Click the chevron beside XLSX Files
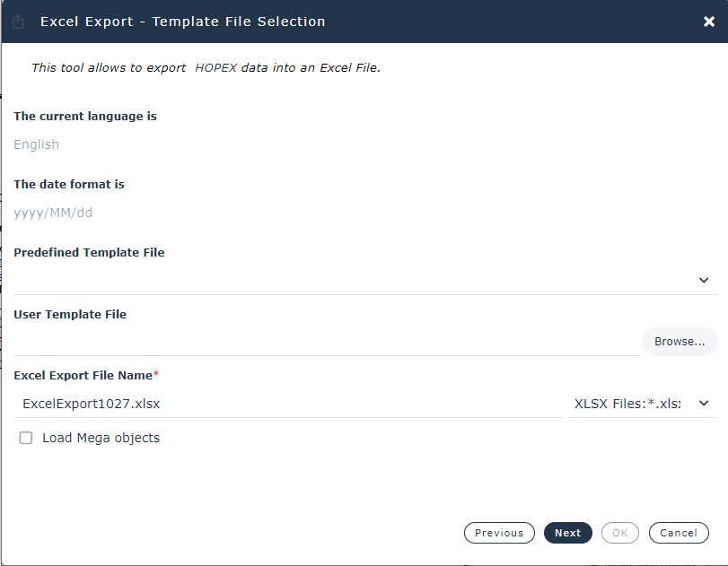 (x=704, y=404)
